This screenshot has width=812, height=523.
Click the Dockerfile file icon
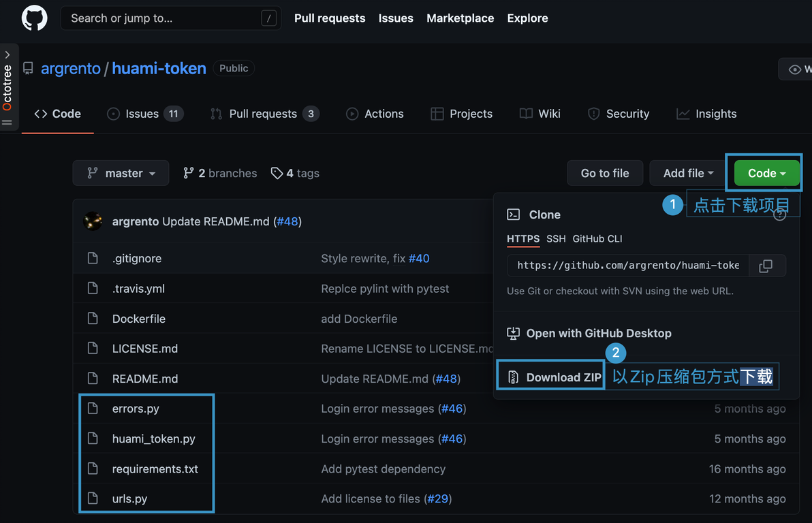[x=93, y=319]
